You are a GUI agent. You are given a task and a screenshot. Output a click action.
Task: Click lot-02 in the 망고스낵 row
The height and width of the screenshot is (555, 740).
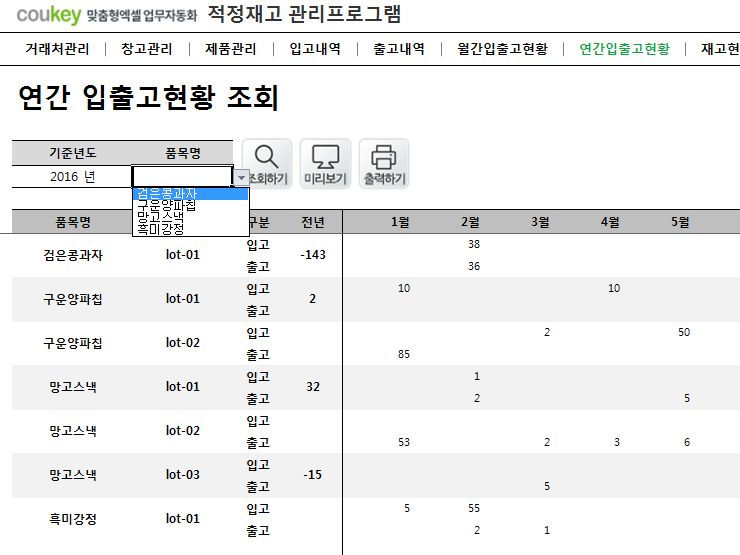coord(183,430)
